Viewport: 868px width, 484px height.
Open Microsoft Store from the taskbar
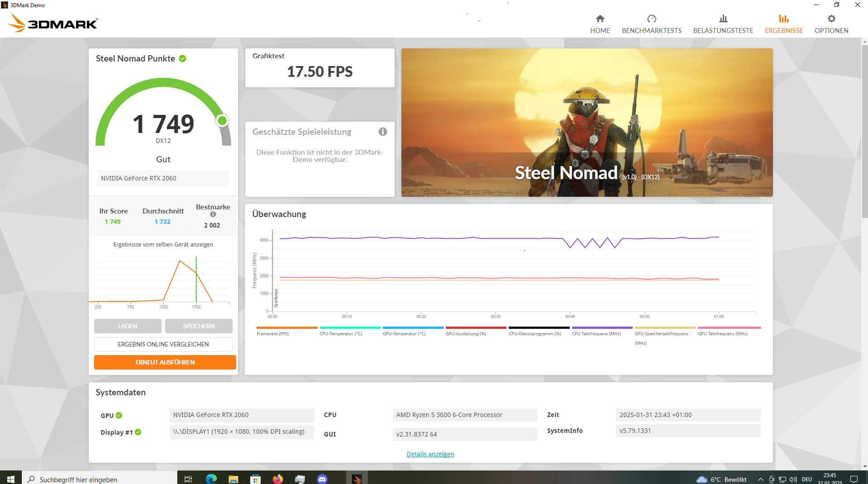pyautogui.click(x=256, y=479)
